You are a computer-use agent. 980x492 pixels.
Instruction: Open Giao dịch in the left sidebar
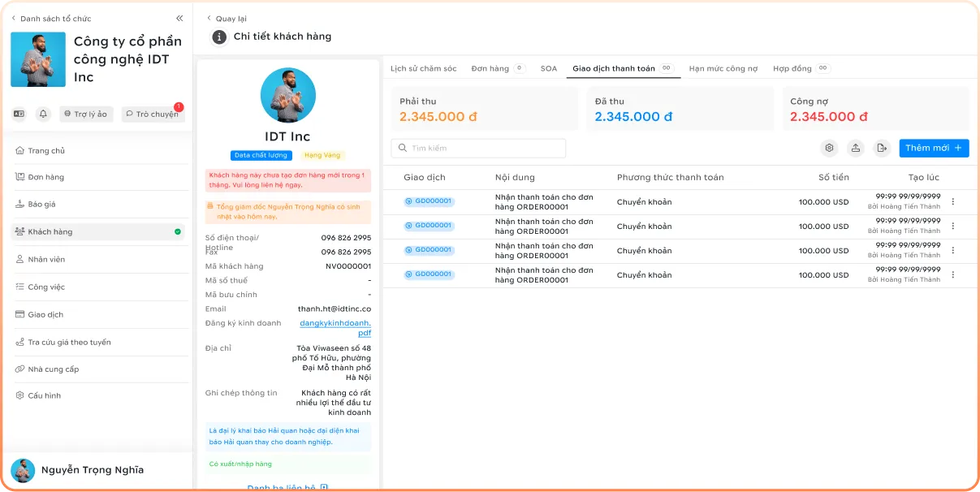tap(99, 315)
